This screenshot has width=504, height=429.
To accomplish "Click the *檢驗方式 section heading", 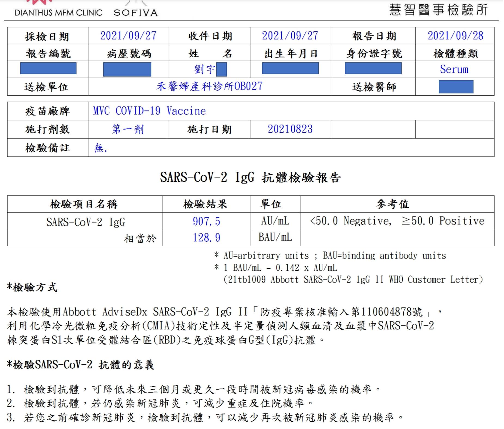I will (x=32, y=287).
